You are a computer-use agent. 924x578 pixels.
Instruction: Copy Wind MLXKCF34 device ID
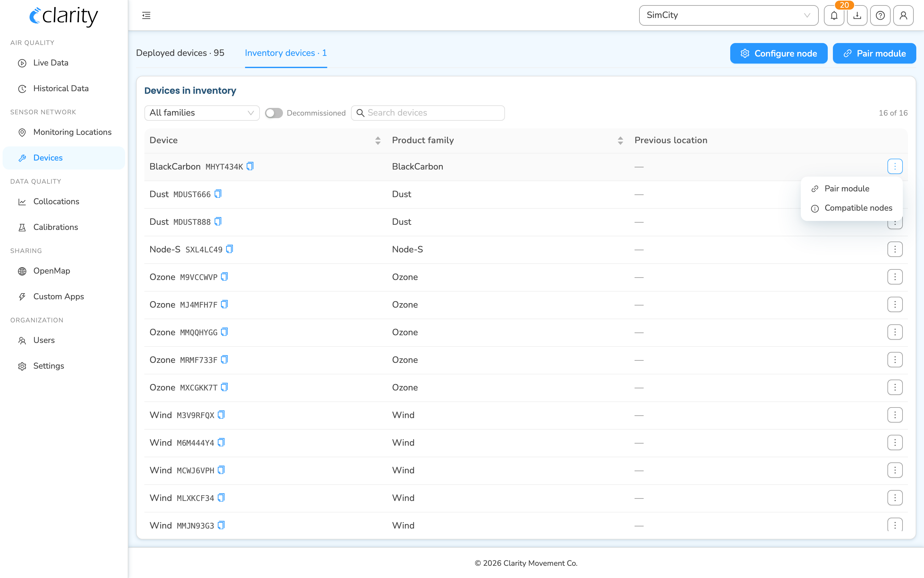(221, 497)
